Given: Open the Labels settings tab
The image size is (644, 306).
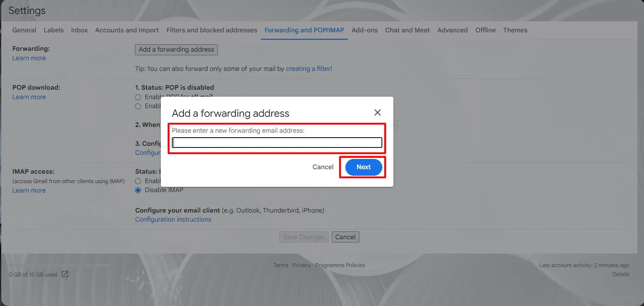Looking at the screenshot, I should click(x=54, y=30).
